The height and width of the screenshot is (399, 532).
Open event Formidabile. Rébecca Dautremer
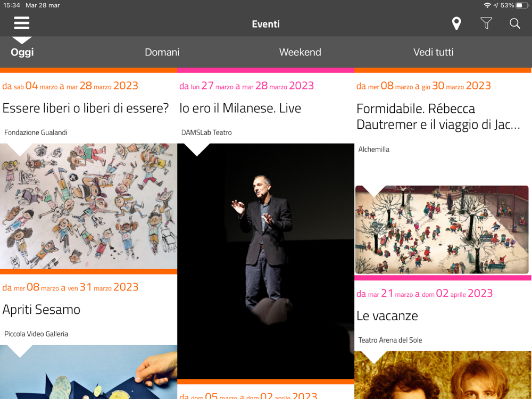click(x=438, y=117)
